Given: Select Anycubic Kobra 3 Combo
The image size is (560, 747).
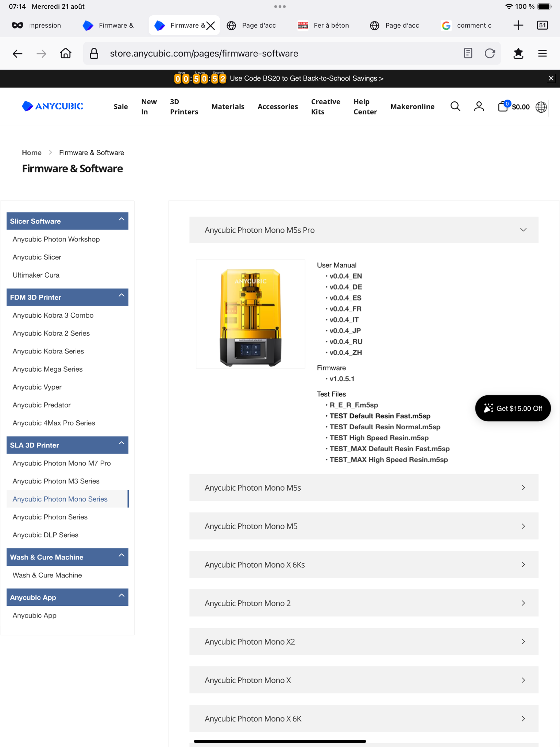Looking at the screenshot, I should (x=53, y=315).
